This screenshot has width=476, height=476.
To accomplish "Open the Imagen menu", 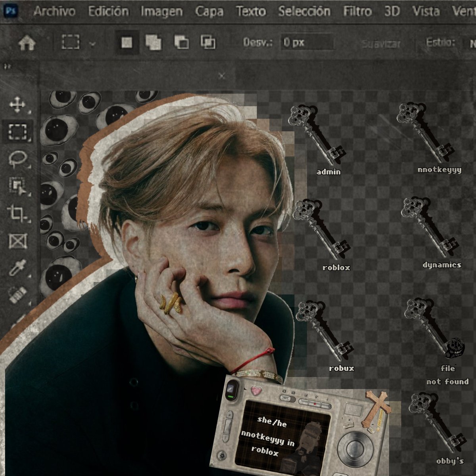I will (x=161, y=12).
